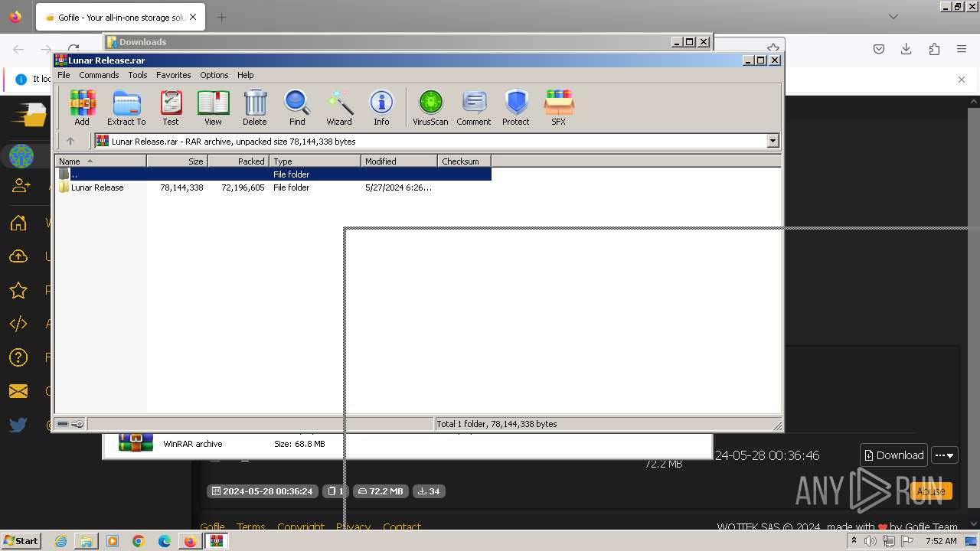Click the Gofile browser tab

pos(120,17)
